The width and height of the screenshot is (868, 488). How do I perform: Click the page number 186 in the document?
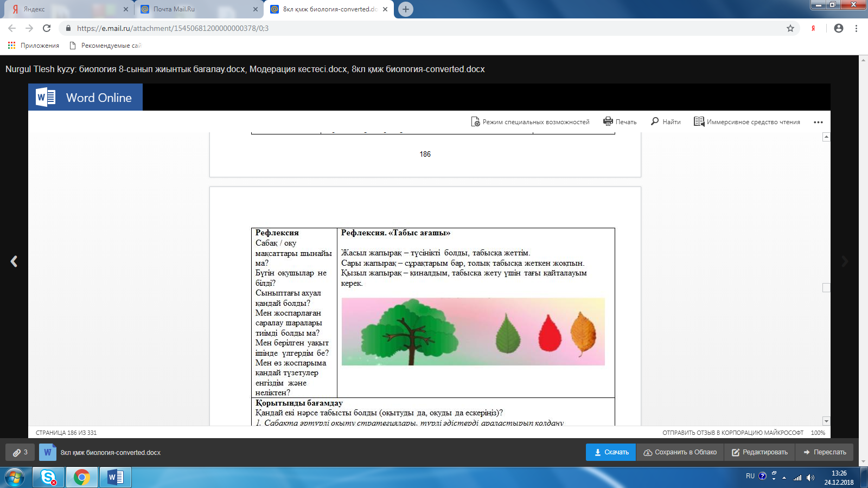pyautogui.click(x=425, y=155)
